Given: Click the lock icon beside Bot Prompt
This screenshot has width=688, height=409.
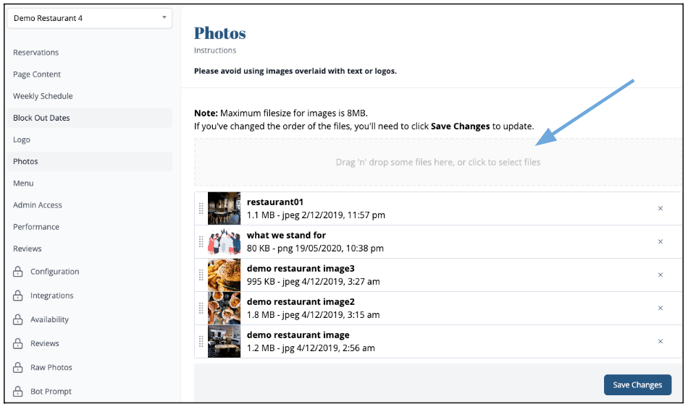Looking at the screenshot, I should (18, 391).
